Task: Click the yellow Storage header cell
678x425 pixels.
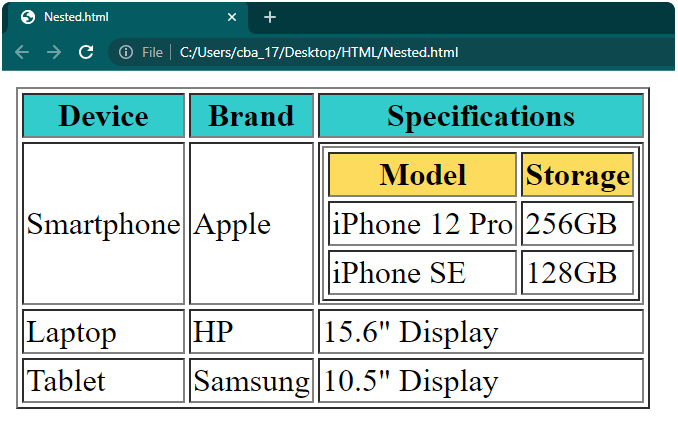Action: [577, 175]
